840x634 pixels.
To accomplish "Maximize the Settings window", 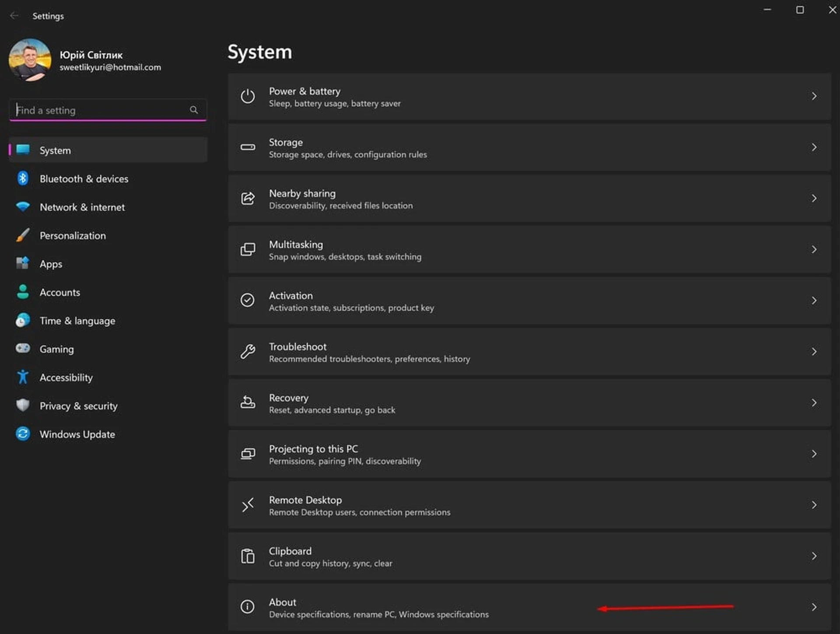I will tap(800, 10).
